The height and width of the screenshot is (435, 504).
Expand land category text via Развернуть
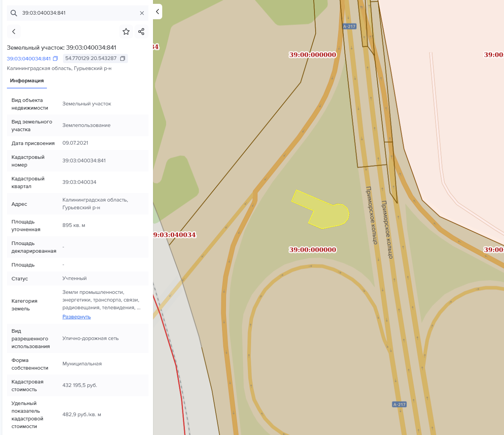click(77, 317)
